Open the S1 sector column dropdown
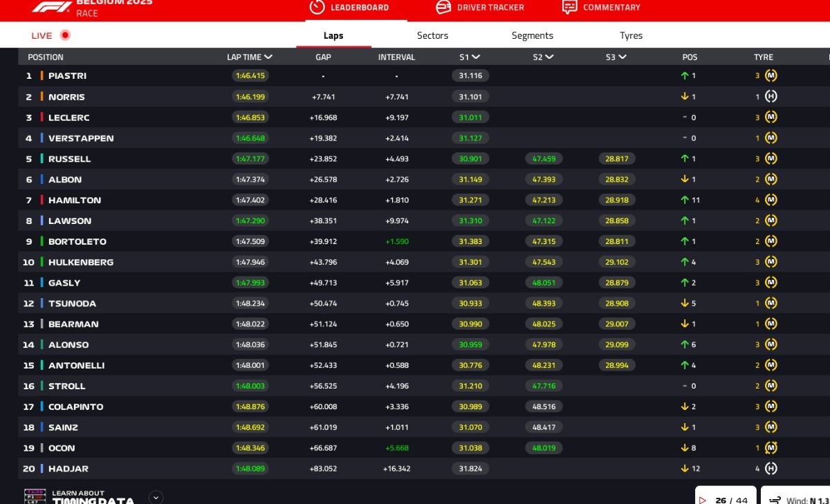The image size is (830, 504). pos(476,57)
